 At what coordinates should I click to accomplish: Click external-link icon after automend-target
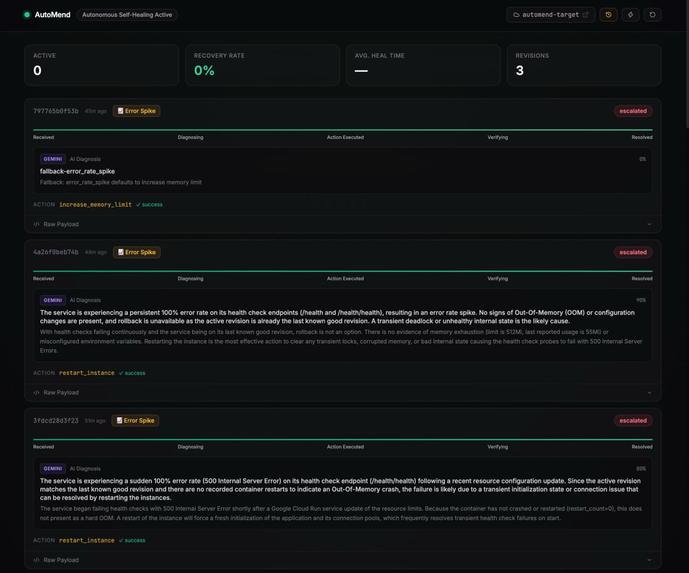[x=585, y=15]
